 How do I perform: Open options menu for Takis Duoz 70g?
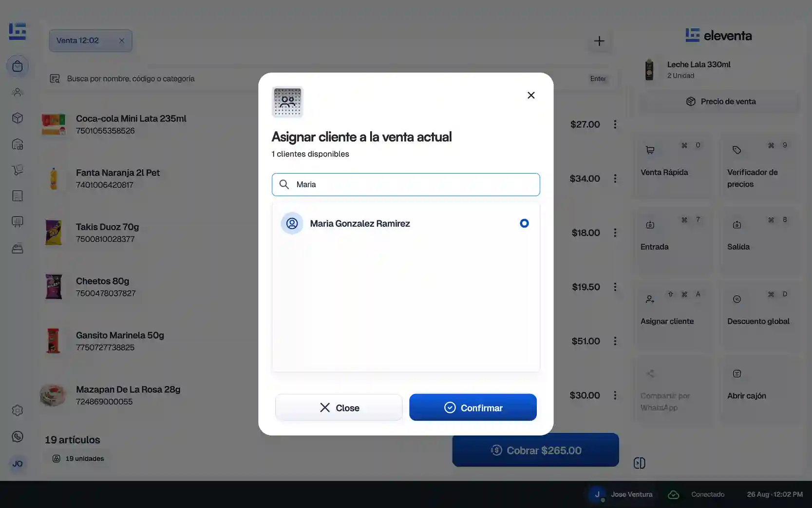click(615, 233)
